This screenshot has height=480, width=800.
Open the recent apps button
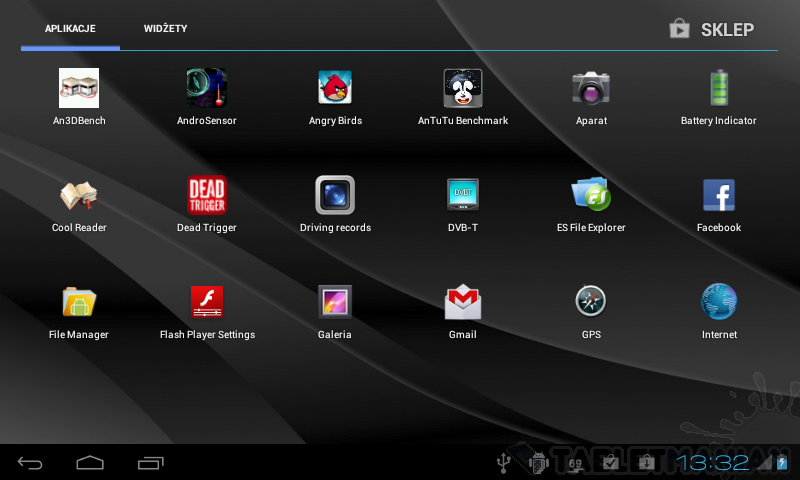click(151, 463)
